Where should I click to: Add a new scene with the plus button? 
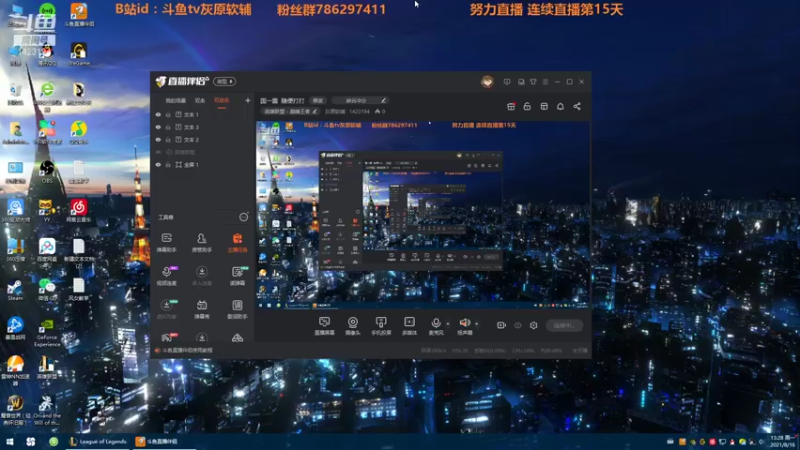click(247, 101)
